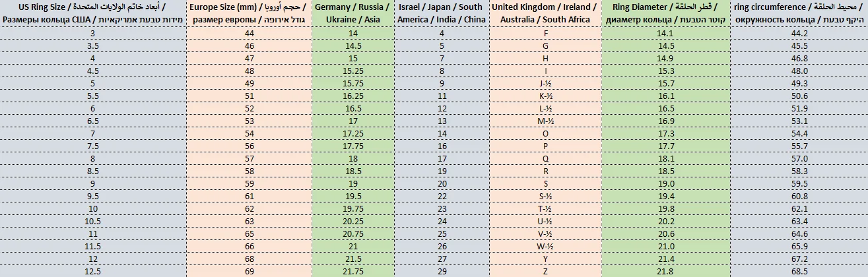Screen dimensions: 868x277
Task: Select Europe size cell 69
Action: click(x=248, y=271)
